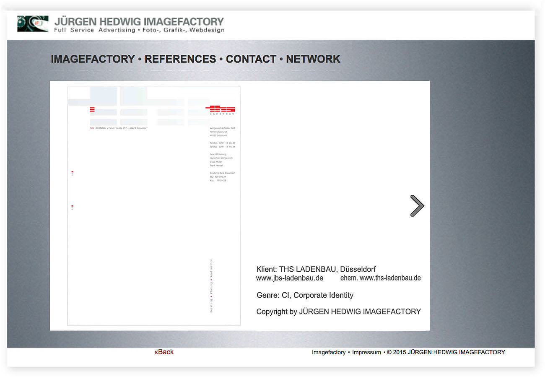Click Imagefactory link in the footer
Screen dimensions: 545x392
tap(329, 353)
